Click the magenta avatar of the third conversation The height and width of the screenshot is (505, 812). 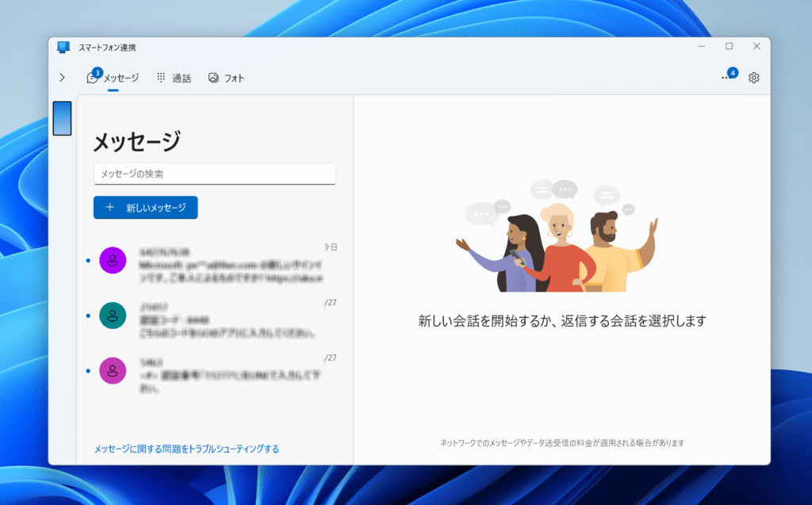112,370
